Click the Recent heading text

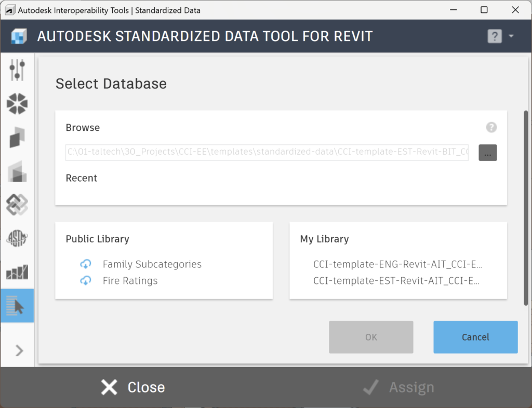[x=82, y=178]
